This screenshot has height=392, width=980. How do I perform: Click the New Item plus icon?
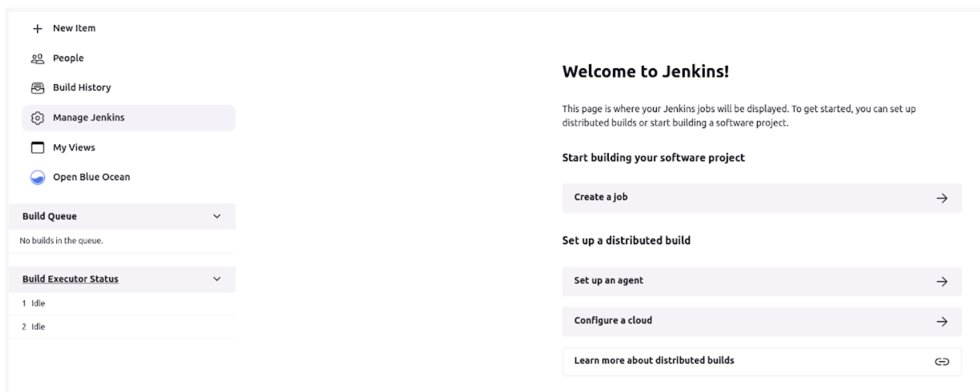pos(36,28)
